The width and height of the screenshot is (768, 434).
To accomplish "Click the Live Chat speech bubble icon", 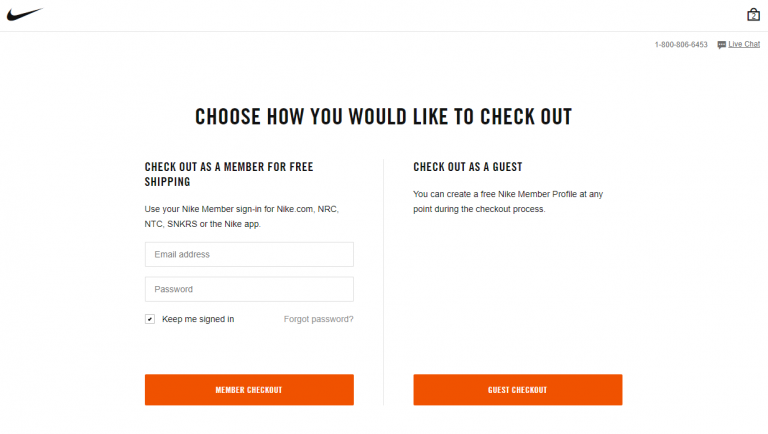I will [x=721, y=45].
